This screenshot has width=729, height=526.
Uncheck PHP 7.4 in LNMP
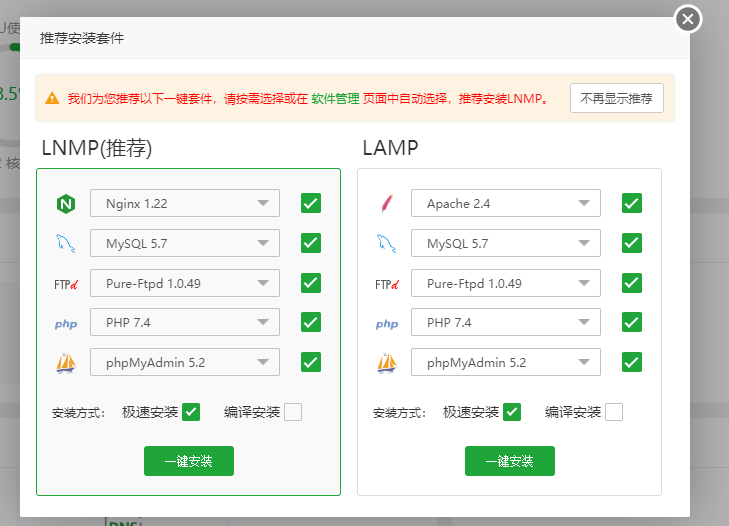click(x=311, y=322)
